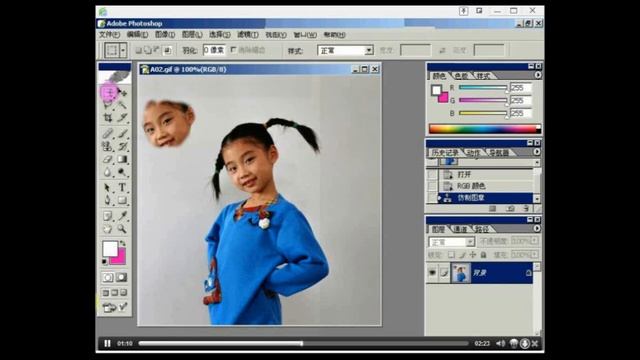Pick a color from the spectrum ramp

(x=484, y=129)
